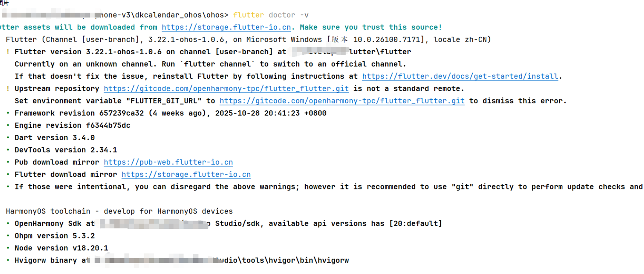The height and width of the screenshot is (274, 644).
Task: Open the Pub download mirror link
Action: pyautogui.click(x=168, y=162)
